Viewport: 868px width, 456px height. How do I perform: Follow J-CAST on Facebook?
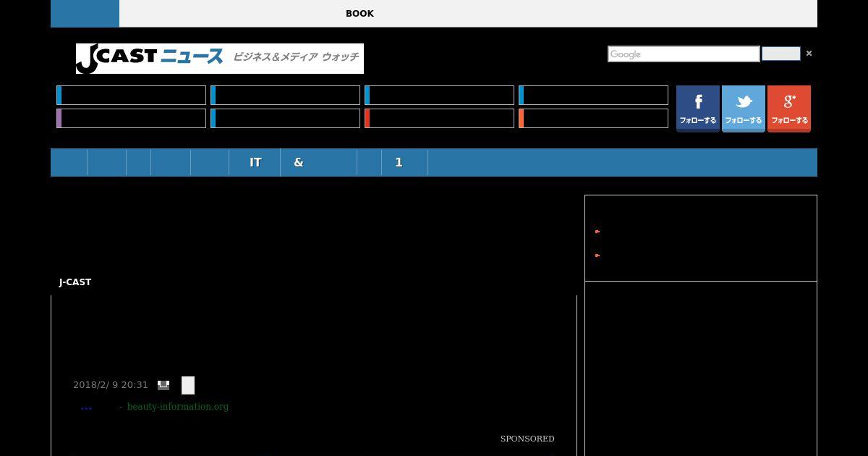[698, 109]
